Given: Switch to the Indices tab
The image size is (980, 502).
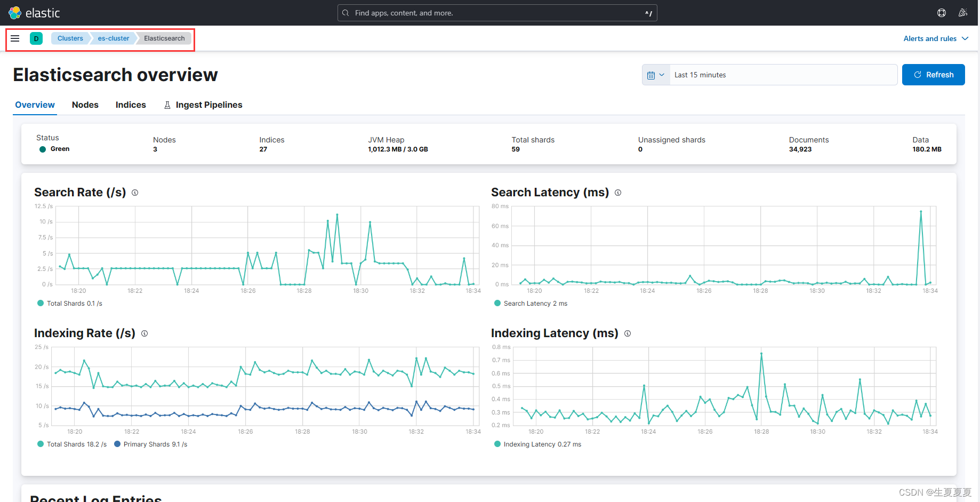Looking at the screenshot, I should [x=131, y=105].
